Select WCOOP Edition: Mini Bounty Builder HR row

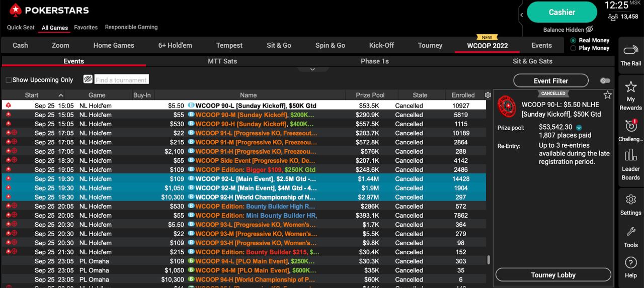tap(244, 216)
